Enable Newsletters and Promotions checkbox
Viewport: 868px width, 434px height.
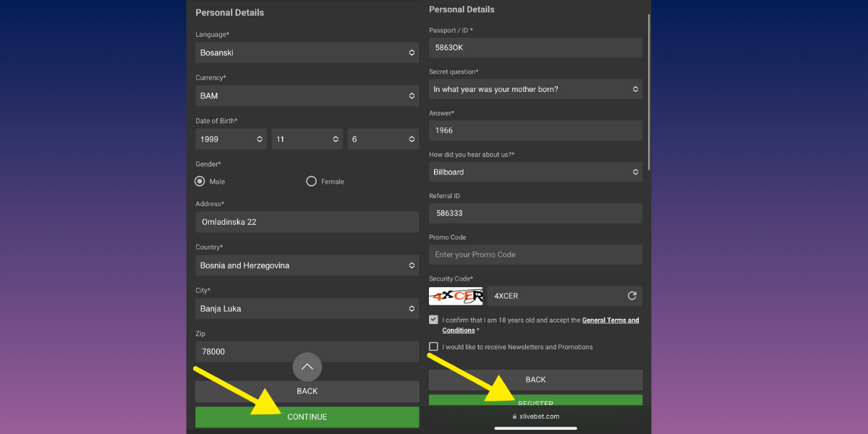[x=433, y=346]
